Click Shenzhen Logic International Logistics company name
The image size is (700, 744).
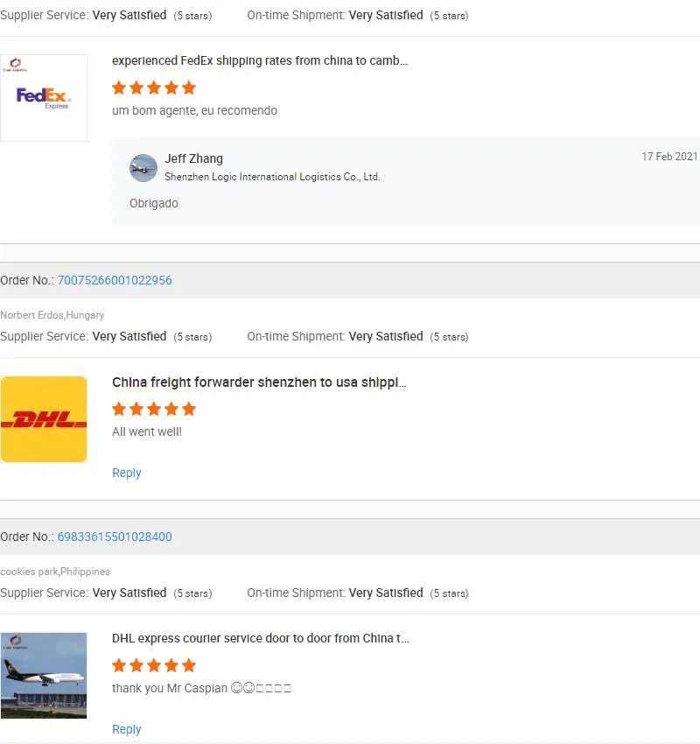pyautogui.click(x=272, y=177)
